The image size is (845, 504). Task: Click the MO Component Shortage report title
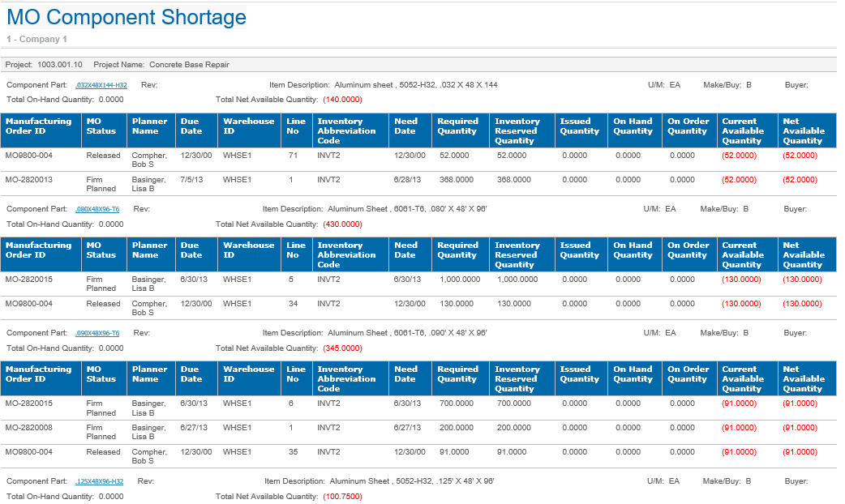127,18
